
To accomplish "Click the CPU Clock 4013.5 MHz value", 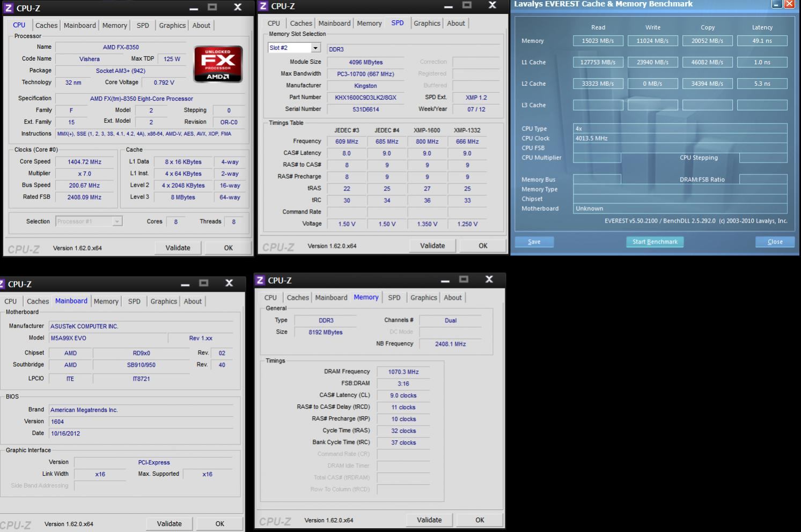I will coord(680,138).
